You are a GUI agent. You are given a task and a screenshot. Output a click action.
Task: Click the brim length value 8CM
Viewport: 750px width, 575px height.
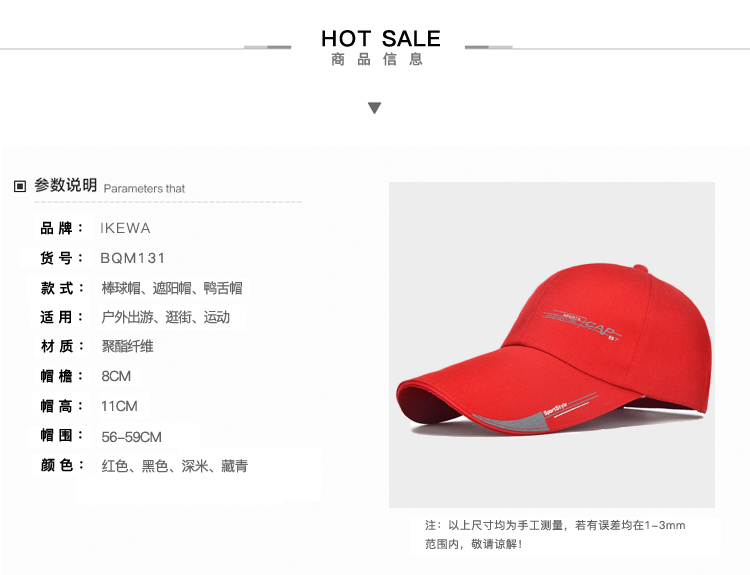(x=116, y=376)
